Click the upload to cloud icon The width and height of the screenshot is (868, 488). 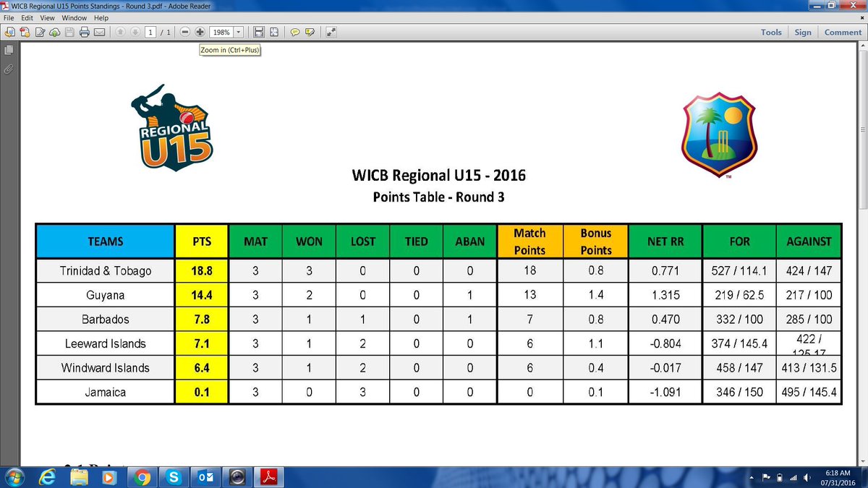coord(54,33)
